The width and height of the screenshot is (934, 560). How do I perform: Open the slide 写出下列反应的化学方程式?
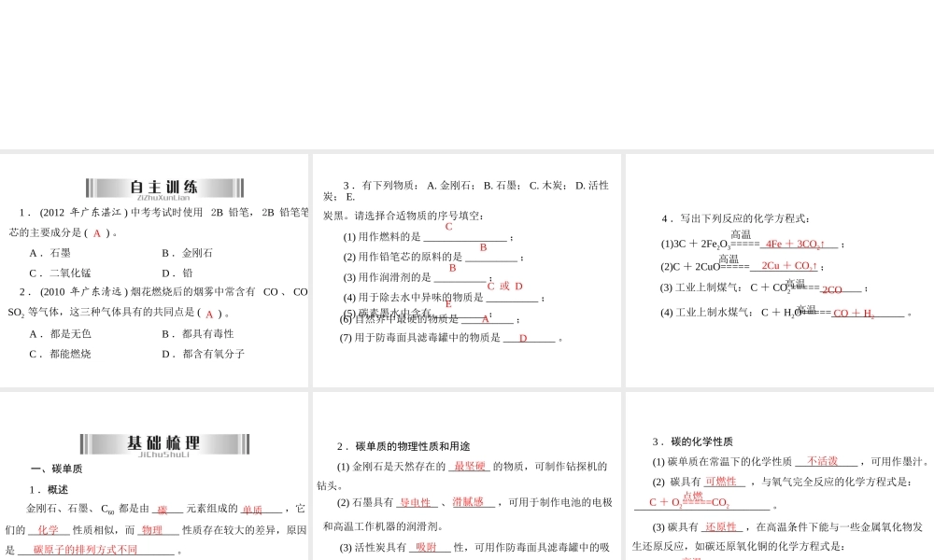click(x=780, y=271)
